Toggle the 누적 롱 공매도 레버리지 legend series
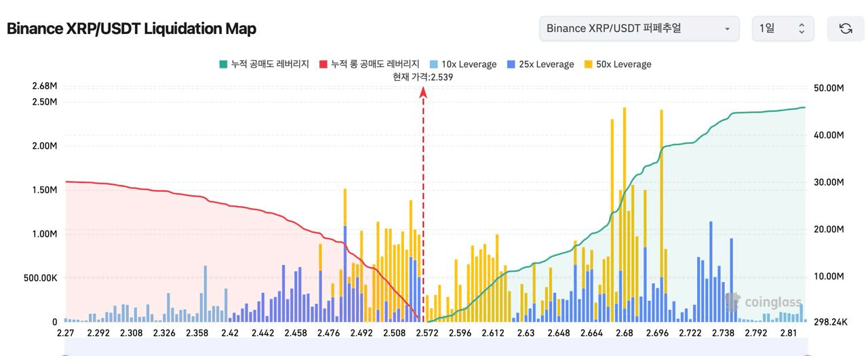This screenshot has height=356, width=868. click(x=369, y=64)
